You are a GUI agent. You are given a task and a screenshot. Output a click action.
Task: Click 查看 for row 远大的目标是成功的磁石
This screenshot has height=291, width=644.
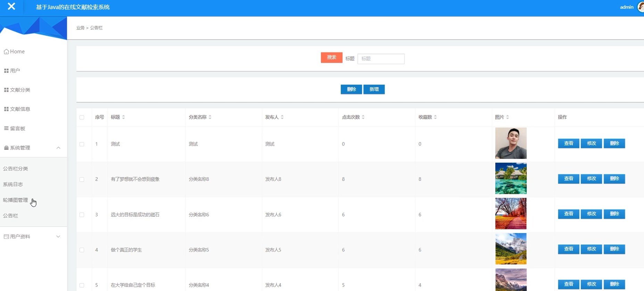[569, 214]
